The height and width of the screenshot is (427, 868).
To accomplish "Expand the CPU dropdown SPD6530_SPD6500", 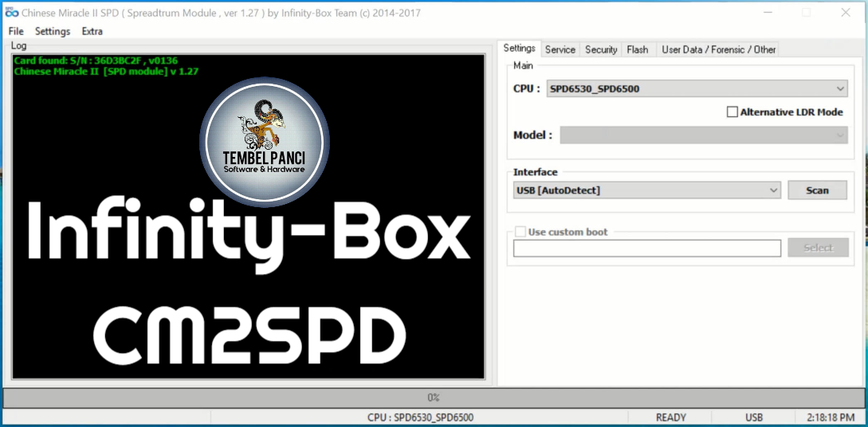I will click(697, 88).
